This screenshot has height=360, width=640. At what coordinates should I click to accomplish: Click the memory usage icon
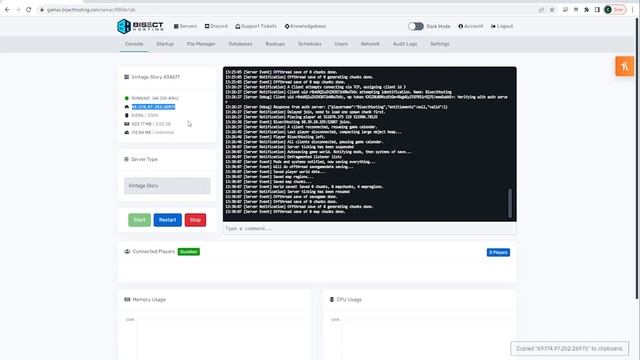(x=127, y=124)
